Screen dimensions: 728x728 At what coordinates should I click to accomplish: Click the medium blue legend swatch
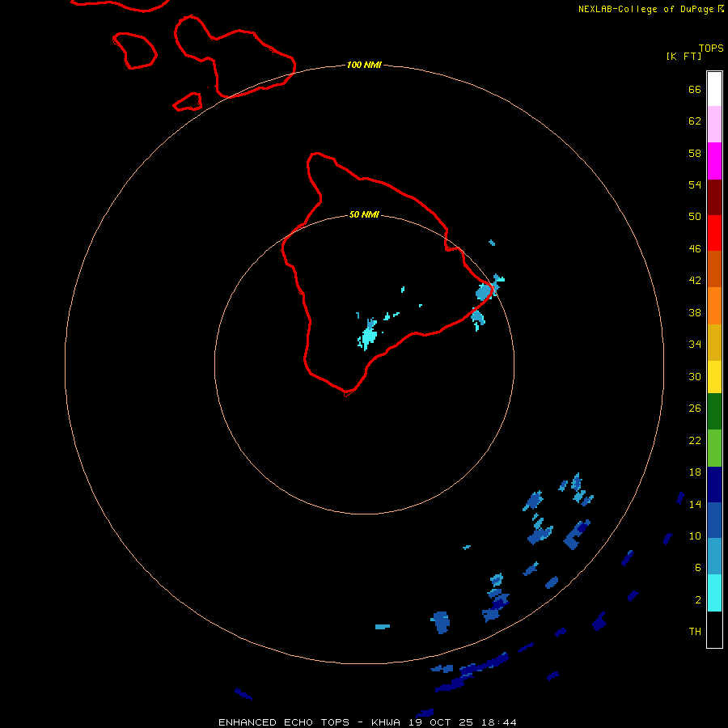tap(714, 520)
